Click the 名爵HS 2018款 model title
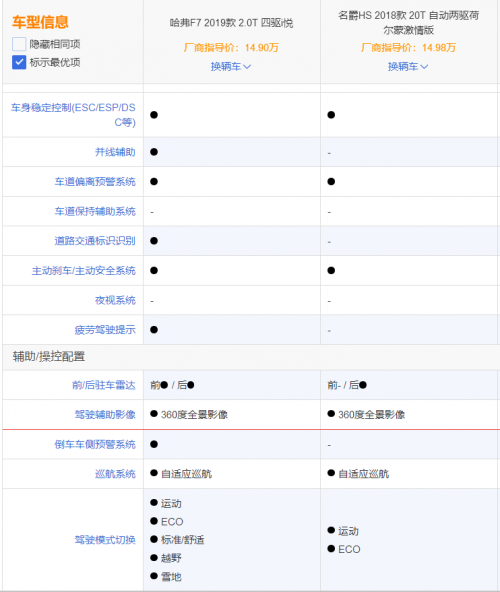 click(408, 23)
